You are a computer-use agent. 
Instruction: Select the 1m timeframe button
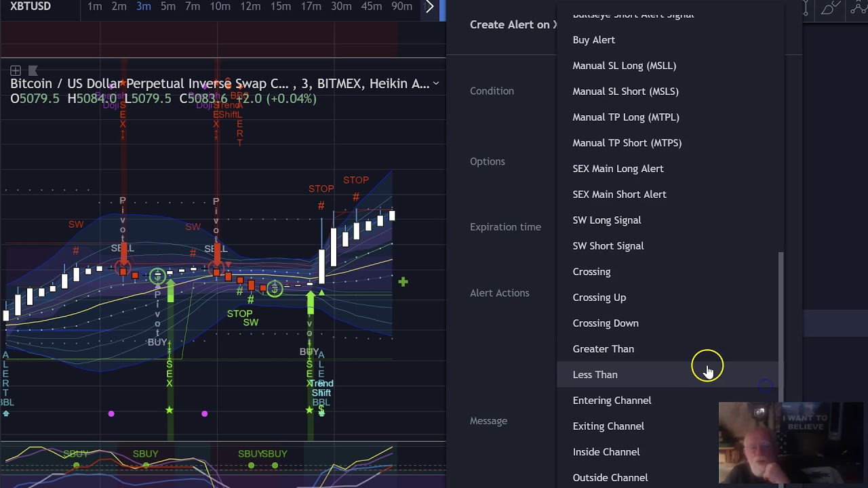[95, 7]
